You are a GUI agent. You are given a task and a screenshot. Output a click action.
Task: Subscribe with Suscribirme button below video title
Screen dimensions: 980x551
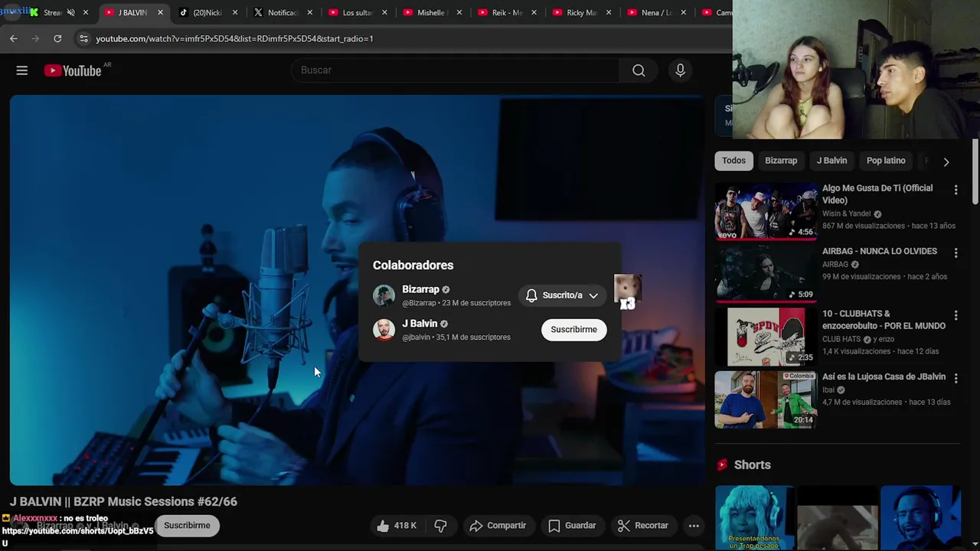click(187, 526)
